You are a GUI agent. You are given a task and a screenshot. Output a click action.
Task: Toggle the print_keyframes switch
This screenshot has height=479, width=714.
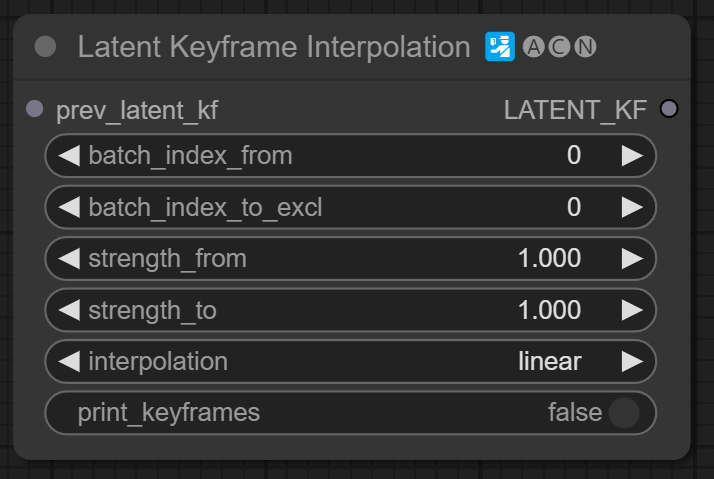coord(623,413)
